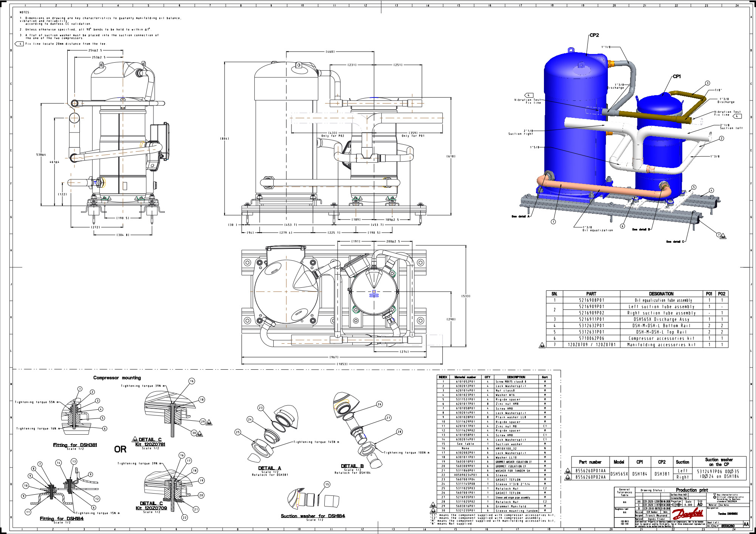The width and height of the screenshot is (756, 534).
Task: Click the 'A0' size value in title block
Action: (x=700, y=505)
